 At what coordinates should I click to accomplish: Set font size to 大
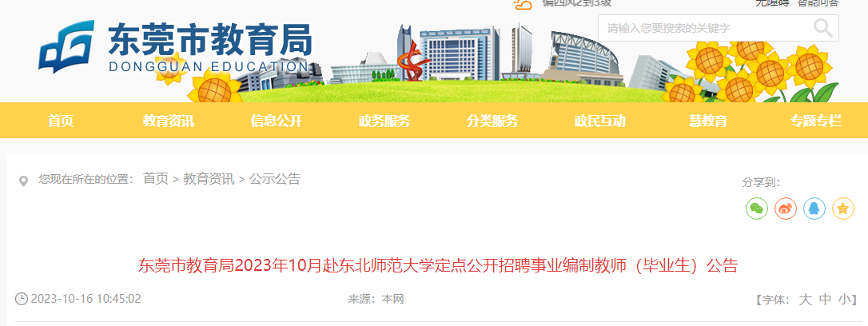tap(806, 300)
